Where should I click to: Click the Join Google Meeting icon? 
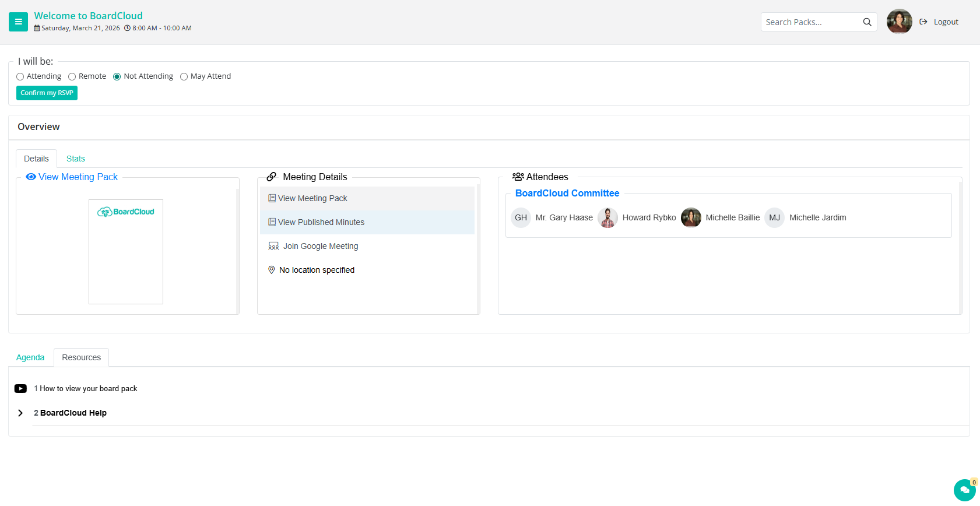tap(273, 246)
